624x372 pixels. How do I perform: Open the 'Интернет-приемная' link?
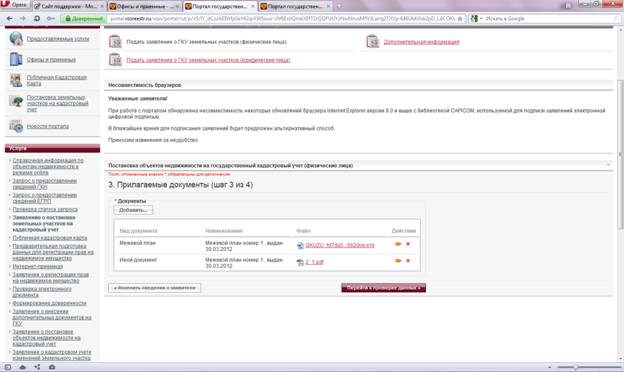(38, 267)
